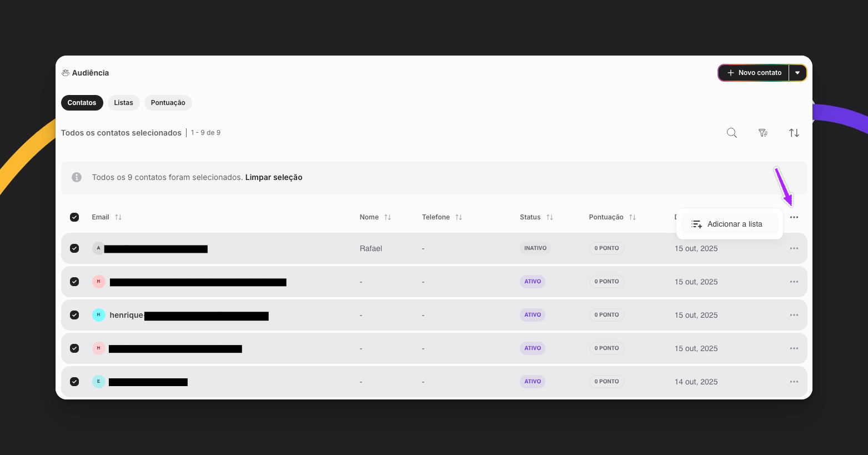Sort by Nome column arrows
The height and width of the screenshot is (455, 868).
click(388, 217)
